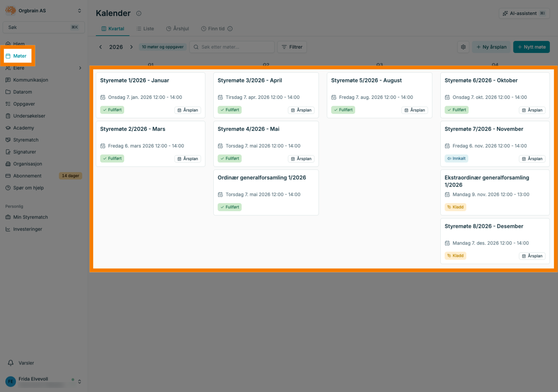This screenshot has width=558, height=392.
Task: Click Min Styrematch briefcase icon
Action: [8, 217]
